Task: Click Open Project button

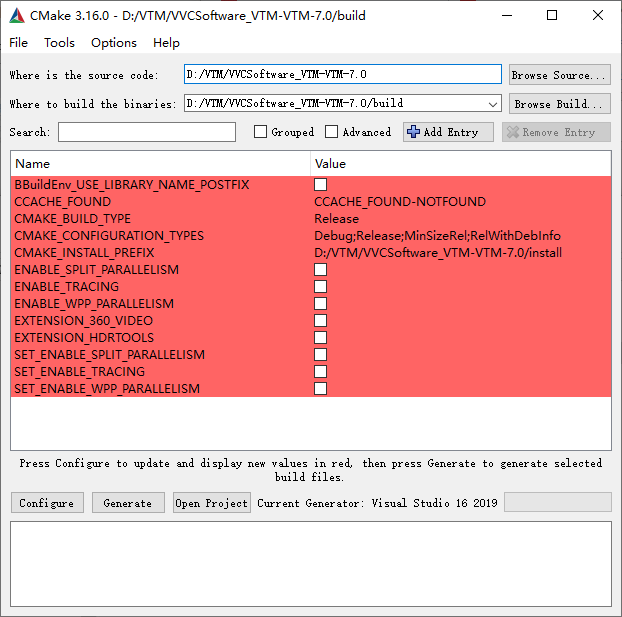Action: point(212,503)
